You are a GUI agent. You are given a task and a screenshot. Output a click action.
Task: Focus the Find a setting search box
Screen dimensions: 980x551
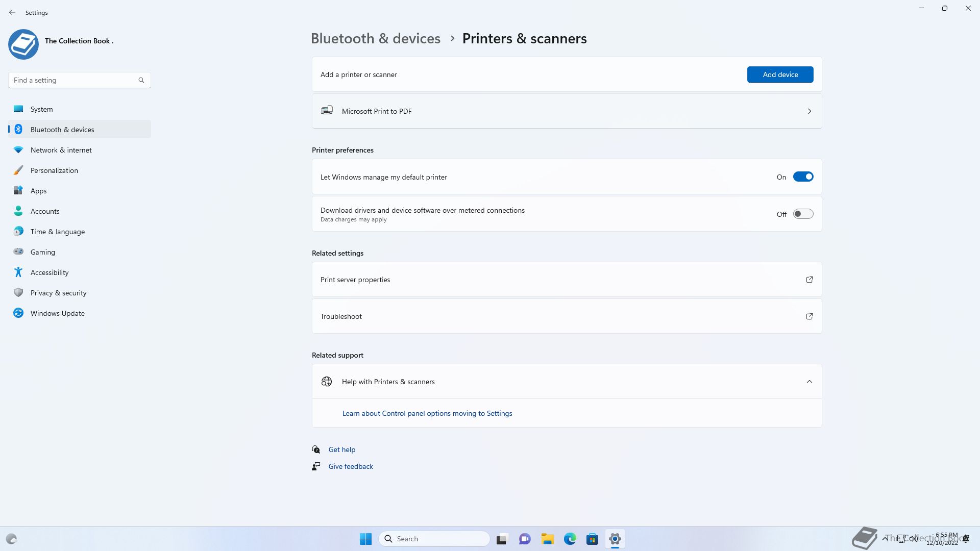pyautogui.click(x=80, y=80)
